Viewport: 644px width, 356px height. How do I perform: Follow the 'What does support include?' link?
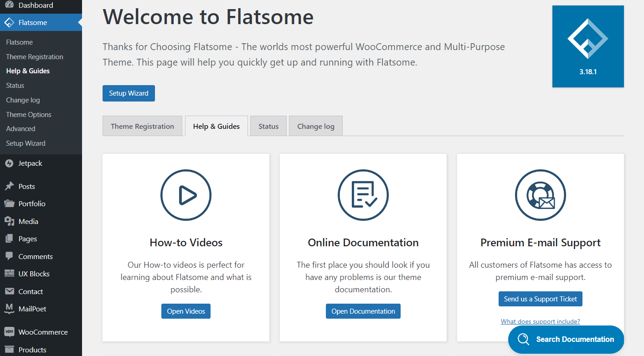540,321
